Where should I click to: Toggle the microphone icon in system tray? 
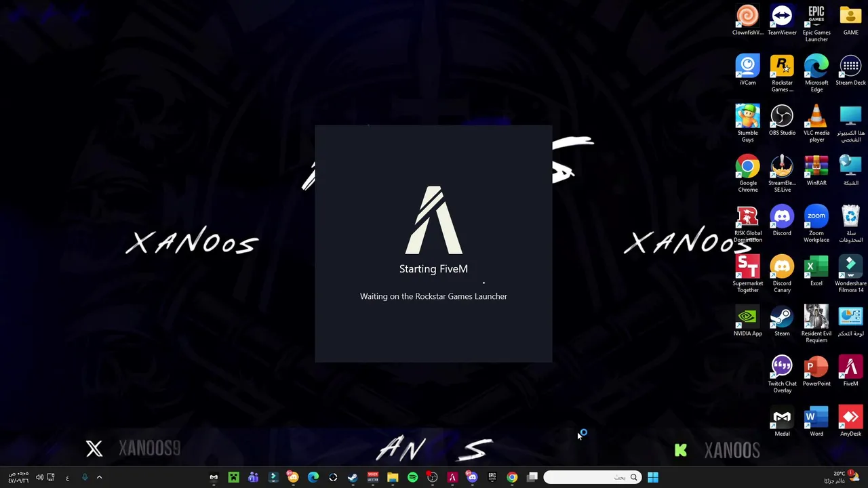(x=85, y=477)
